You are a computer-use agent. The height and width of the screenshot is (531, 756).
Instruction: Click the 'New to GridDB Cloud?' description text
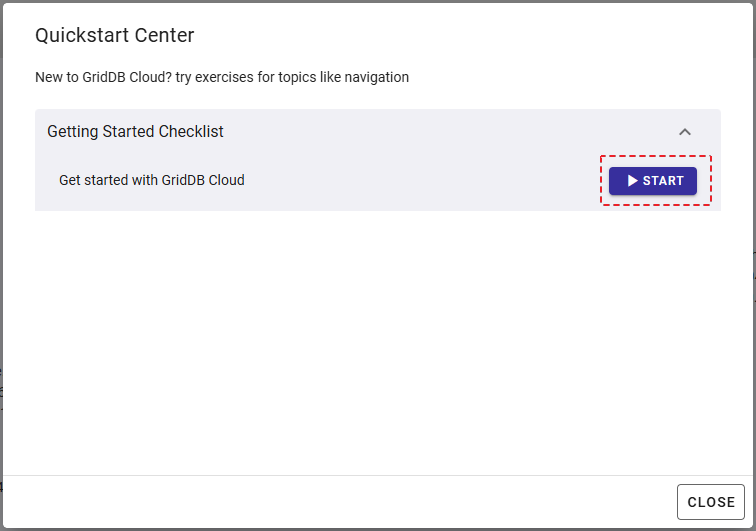(104, 77)
